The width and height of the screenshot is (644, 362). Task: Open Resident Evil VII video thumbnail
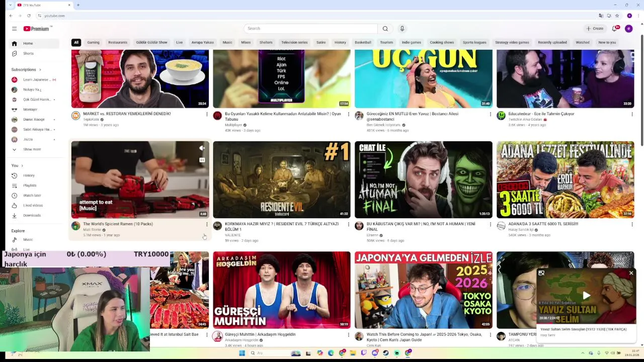click(x=282, y=179)
